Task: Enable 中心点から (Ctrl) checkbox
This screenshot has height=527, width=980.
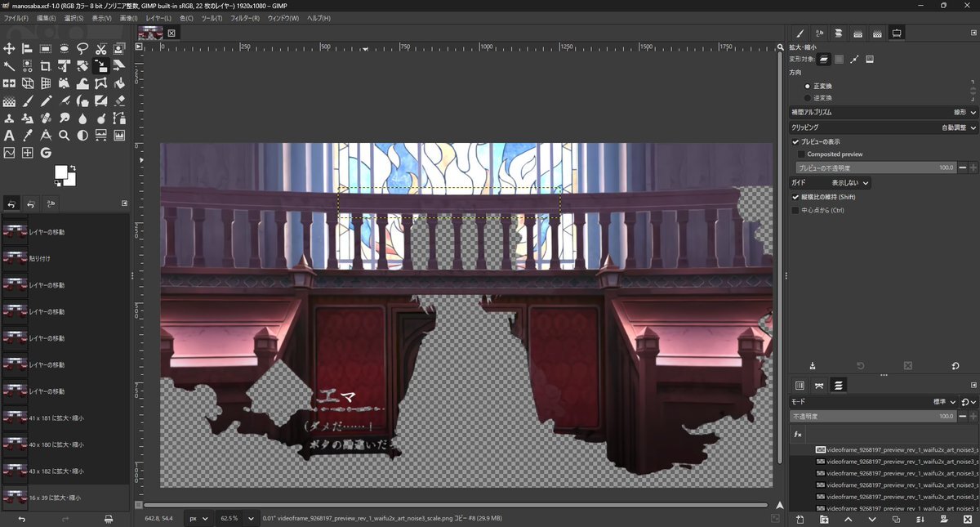Action: point(796,210)
